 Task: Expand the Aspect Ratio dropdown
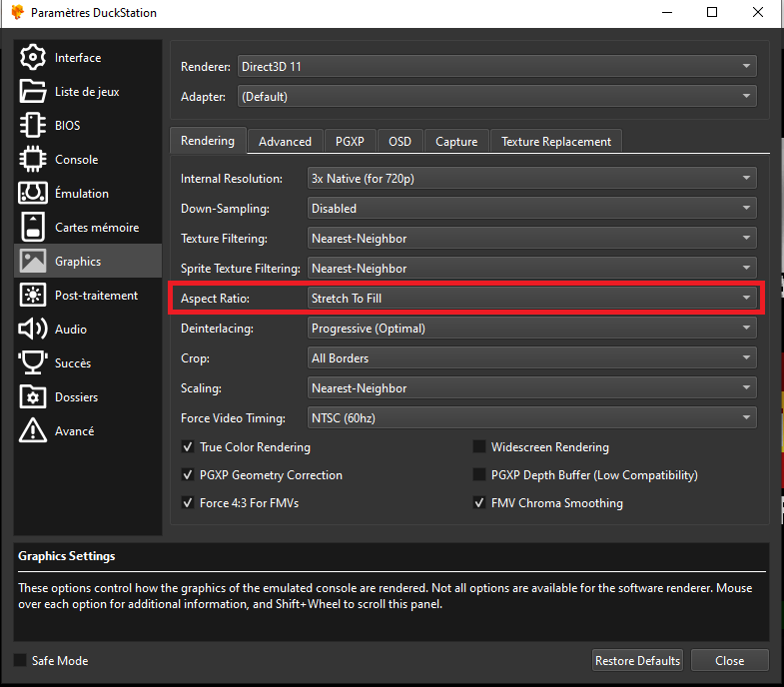pos(531,299)
